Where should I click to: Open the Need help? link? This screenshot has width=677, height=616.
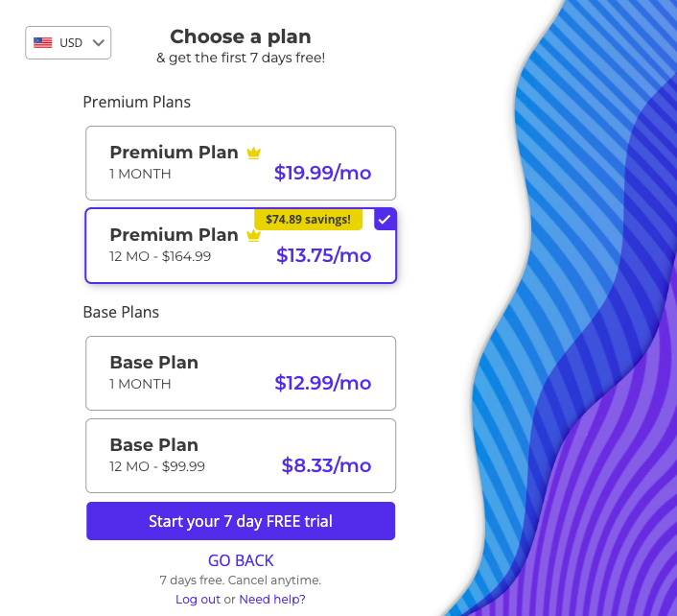(x=272, y=599)
